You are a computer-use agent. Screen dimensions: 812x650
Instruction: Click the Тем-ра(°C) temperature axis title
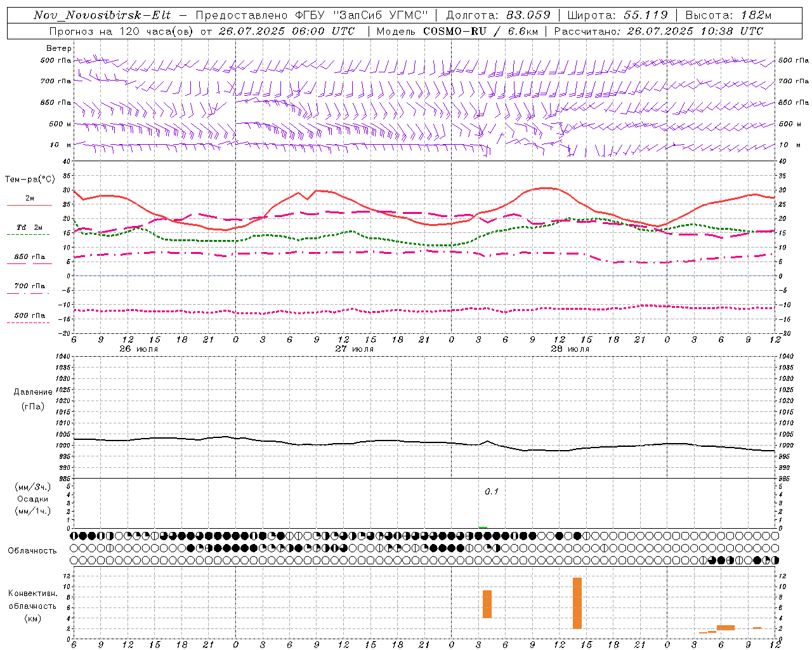point(30,180)
